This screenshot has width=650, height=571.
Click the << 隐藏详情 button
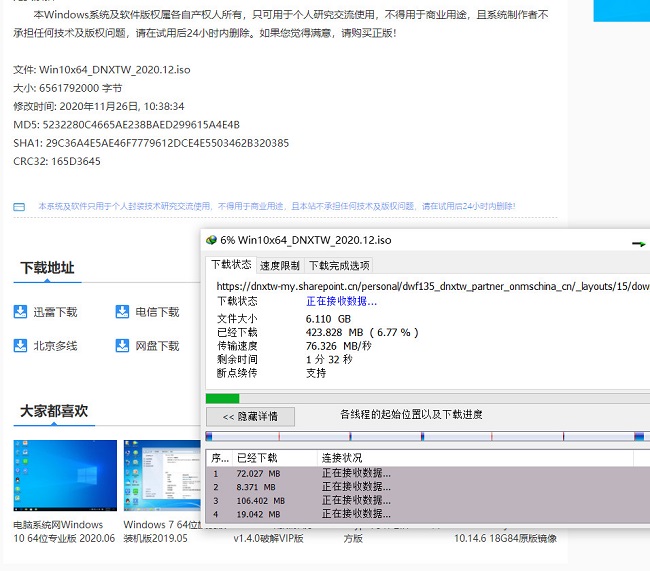250,416
